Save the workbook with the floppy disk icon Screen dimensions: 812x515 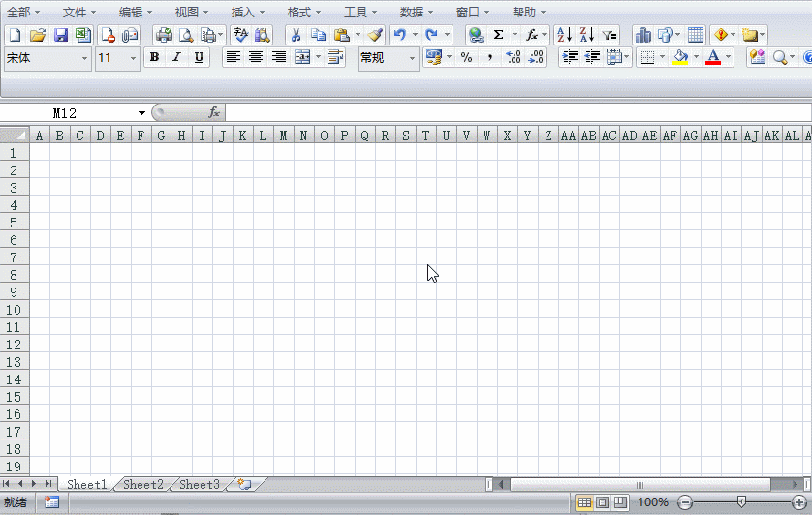61,35
